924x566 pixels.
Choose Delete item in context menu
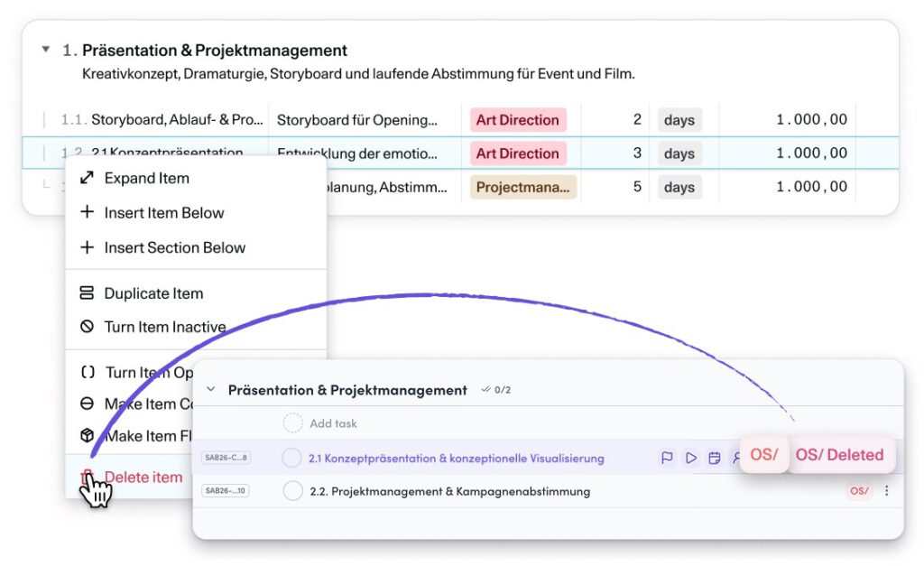point(143,478)
